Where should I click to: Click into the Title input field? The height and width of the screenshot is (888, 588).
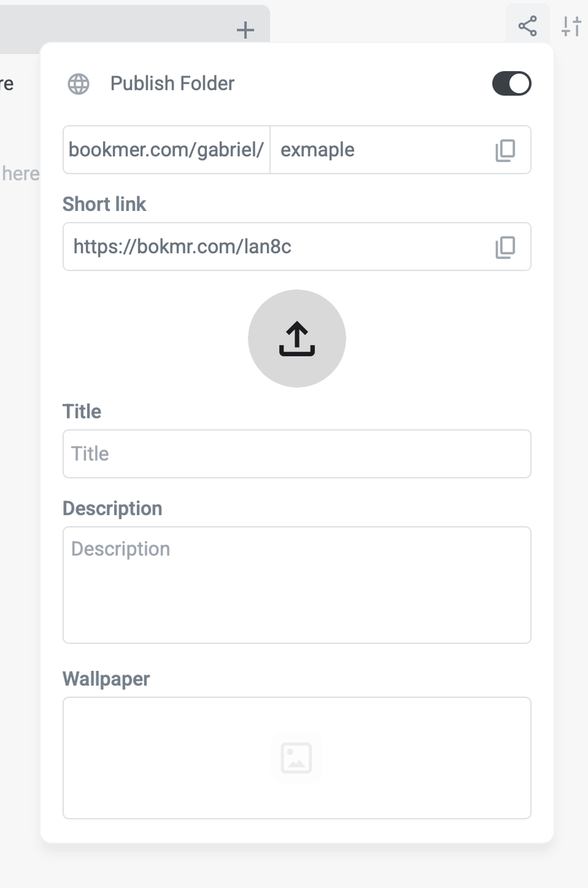(x=297, y=454)
